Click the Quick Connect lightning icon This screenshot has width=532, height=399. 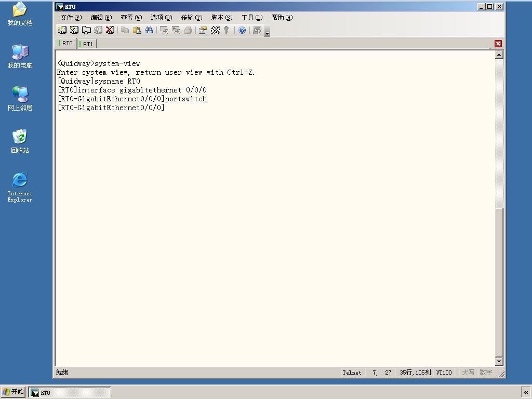pos(74,30)
